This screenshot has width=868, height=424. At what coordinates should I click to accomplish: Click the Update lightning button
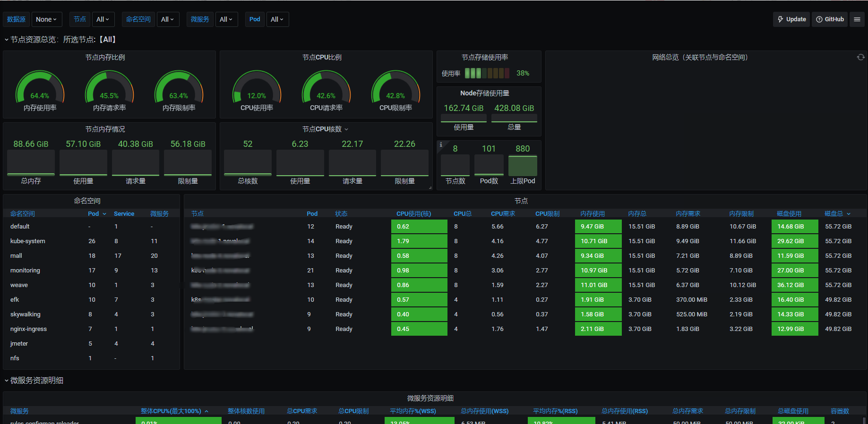[x=791, y=19]
